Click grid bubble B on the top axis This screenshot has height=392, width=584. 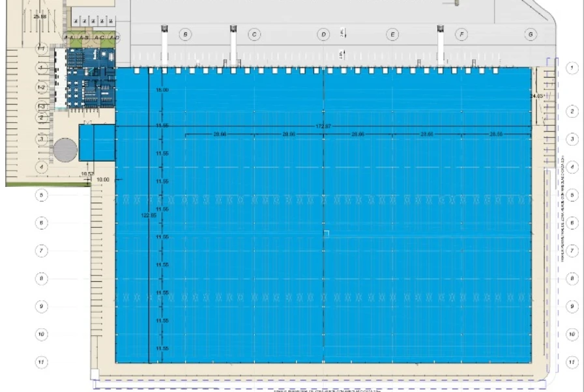coord(186,34)
